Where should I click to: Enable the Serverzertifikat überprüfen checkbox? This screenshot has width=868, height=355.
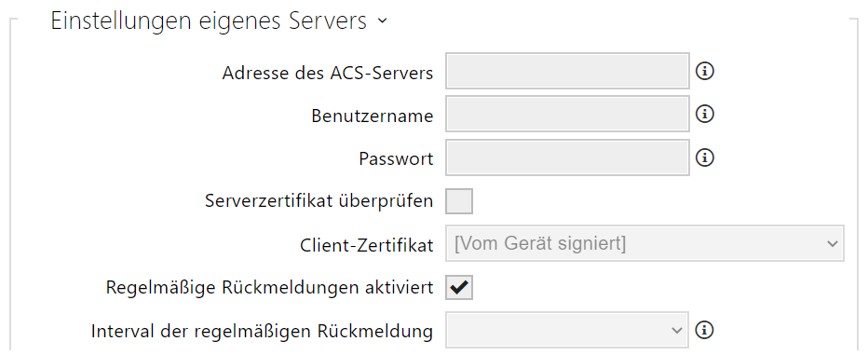click(459, 200)
